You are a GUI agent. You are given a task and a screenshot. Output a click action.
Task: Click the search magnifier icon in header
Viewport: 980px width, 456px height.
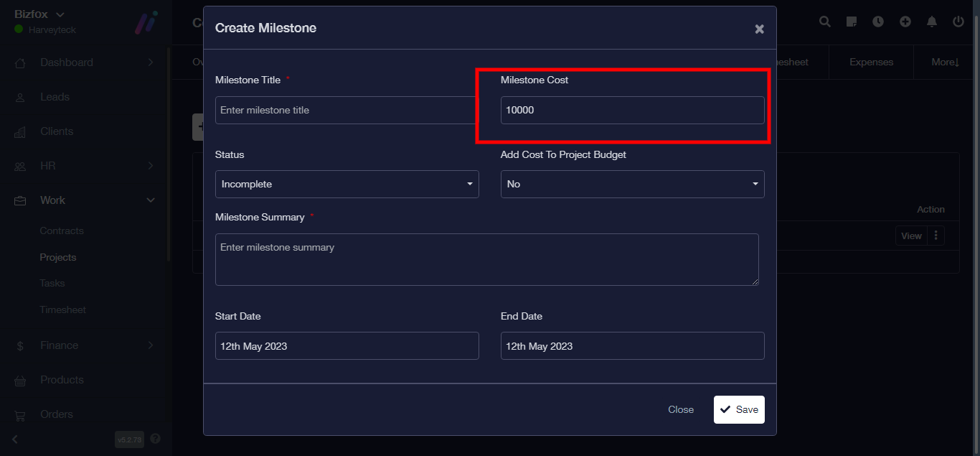click(825, 22)
